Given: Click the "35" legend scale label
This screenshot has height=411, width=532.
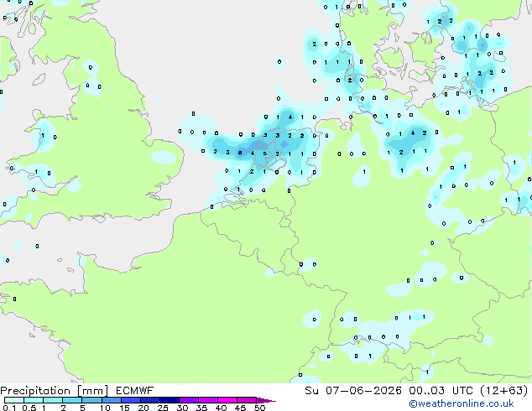Looking at the screenshot, I should (201, 408).
